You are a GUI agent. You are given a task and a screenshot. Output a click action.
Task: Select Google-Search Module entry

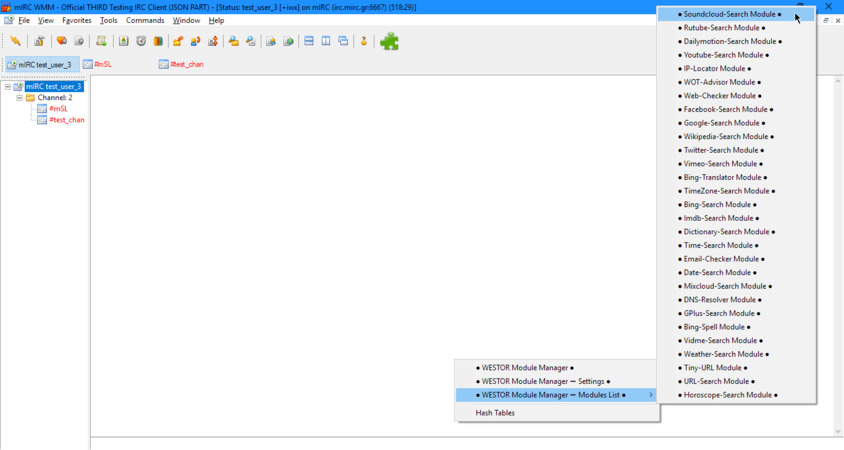tap(736, 123)
